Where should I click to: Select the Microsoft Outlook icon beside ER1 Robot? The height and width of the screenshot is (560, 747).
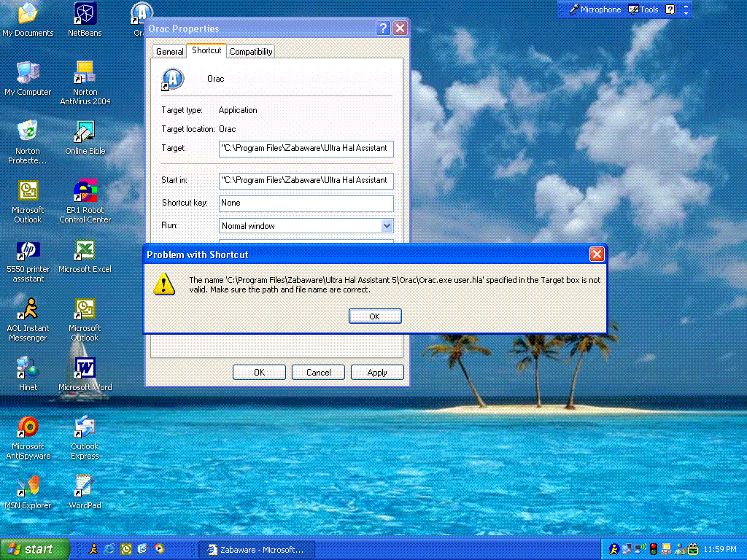click(x=28, y=201)
